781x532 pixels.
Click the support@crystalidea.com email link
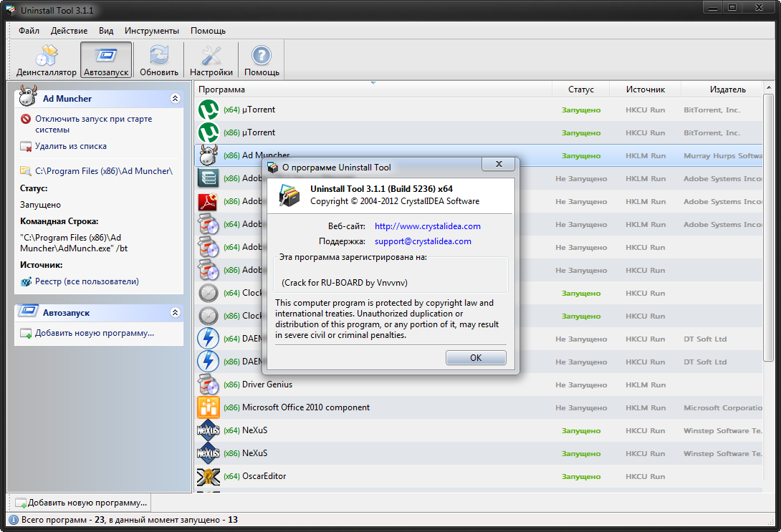coord(423,242)
